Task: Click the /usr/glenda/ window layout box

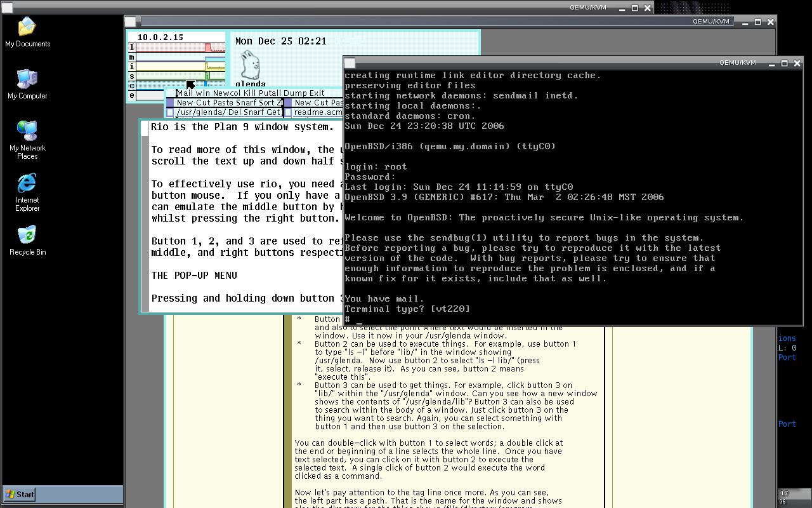Action: tap(169, 112)
